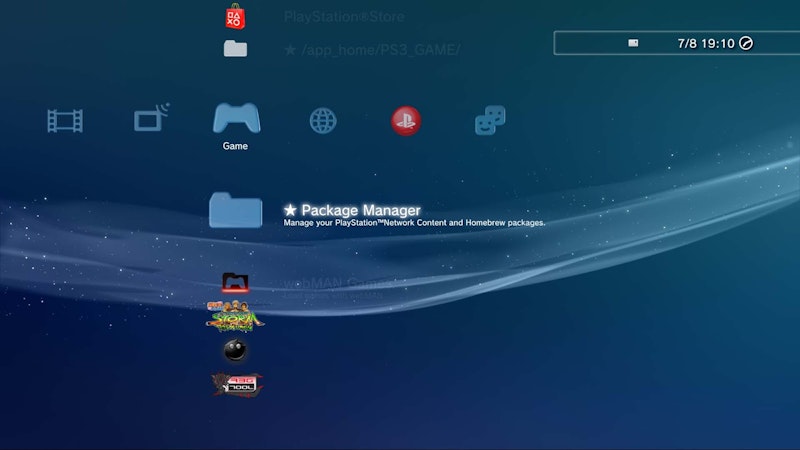Select the webMAN Games red folder icon
Viewport: 800px width, 450px height.
(235, 283)
